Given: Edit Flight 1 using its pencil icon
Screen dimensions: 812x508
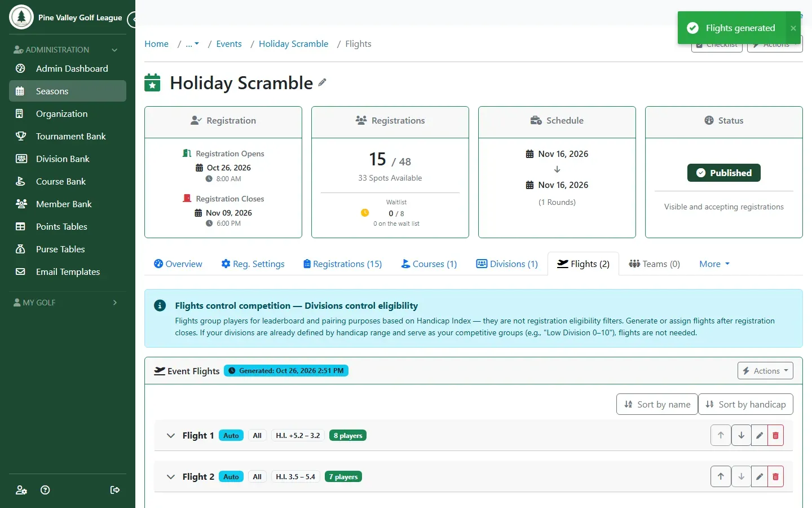Looking at the screenshot, I should coord(760,435).
